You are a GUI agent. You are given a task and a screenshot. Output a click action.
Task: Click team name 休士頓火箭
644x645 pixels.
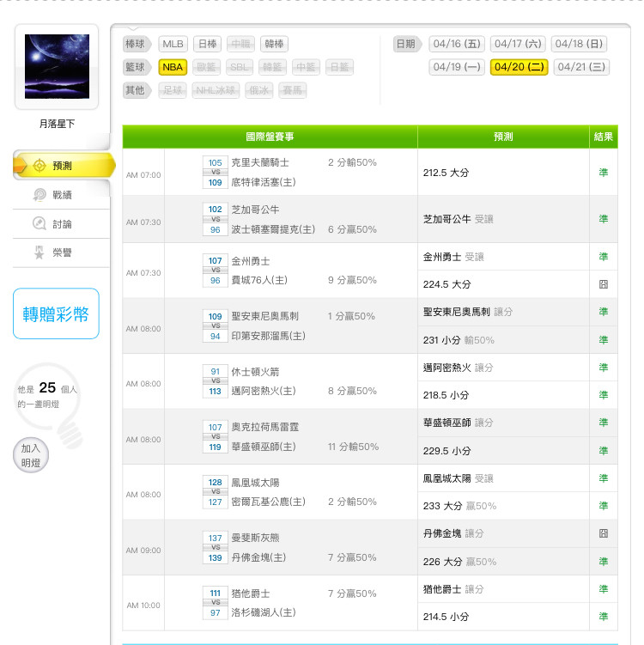tap(255, 372)
